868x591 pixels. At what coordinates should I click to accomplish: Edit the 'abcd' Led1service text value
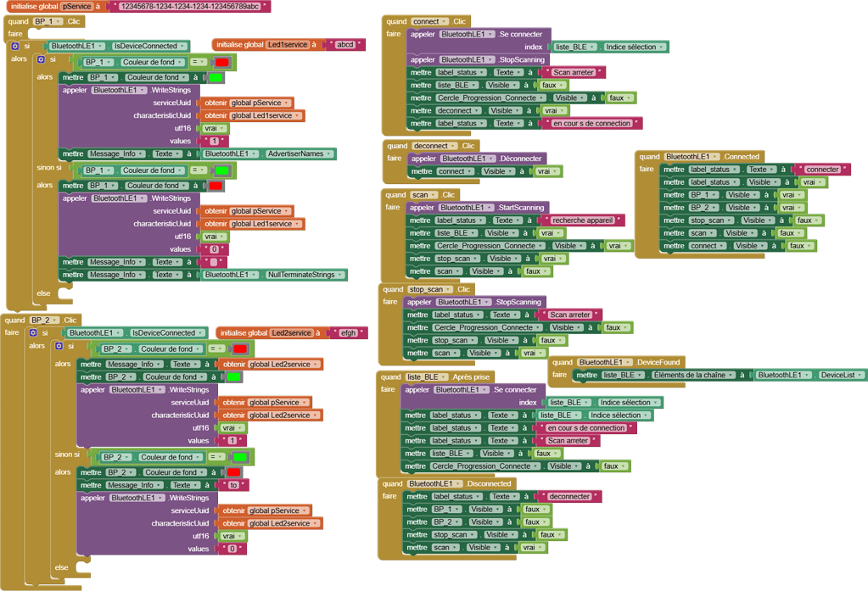click(x=344, y=44)
